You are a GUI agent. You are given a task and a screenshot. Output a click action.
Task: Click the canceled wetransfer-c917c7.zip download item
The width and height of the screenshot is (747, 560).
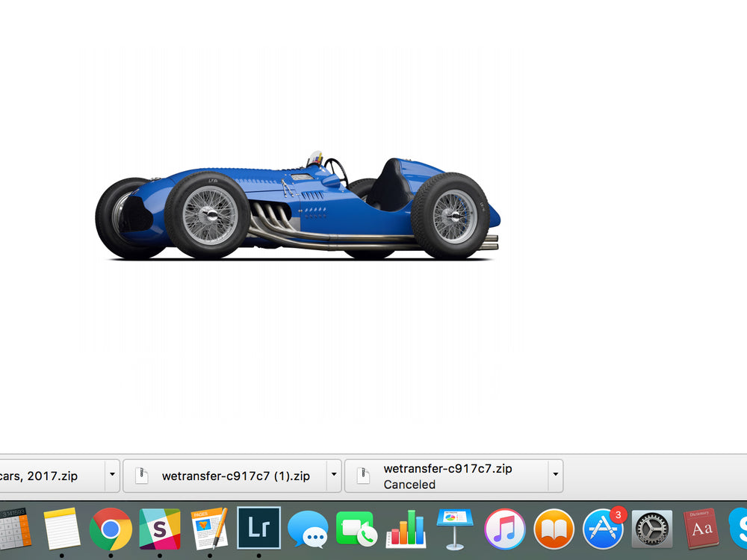pos(447,476)
